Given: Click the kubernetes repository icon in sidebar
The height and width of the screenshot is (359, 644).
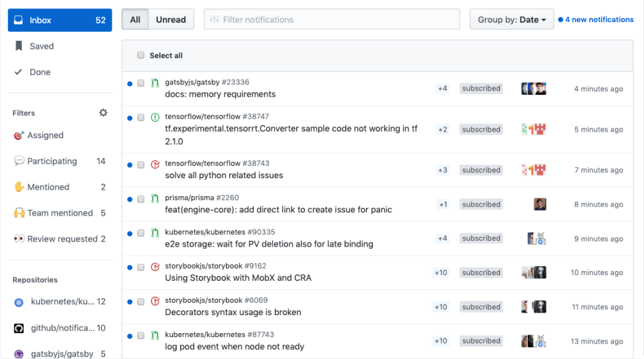Looking at the screenshot, I should click(x=19, y=302).
